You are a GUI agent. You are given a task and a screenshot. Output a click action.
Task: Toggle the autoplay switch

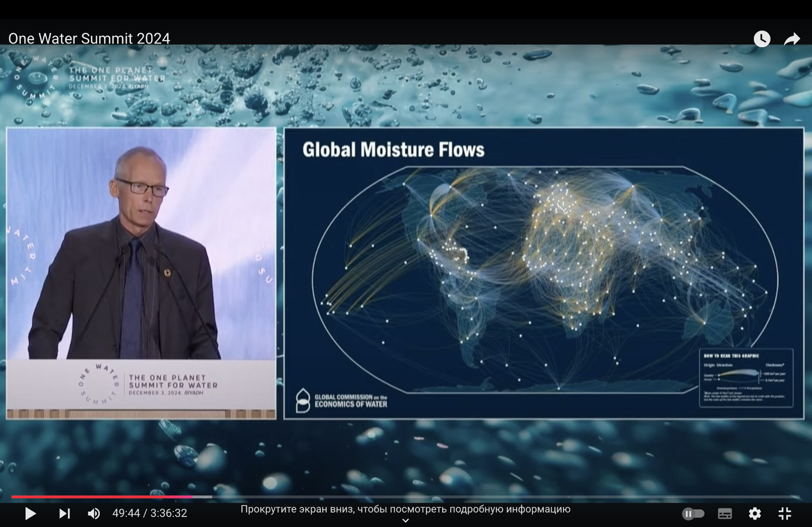[x=693, y=513]
